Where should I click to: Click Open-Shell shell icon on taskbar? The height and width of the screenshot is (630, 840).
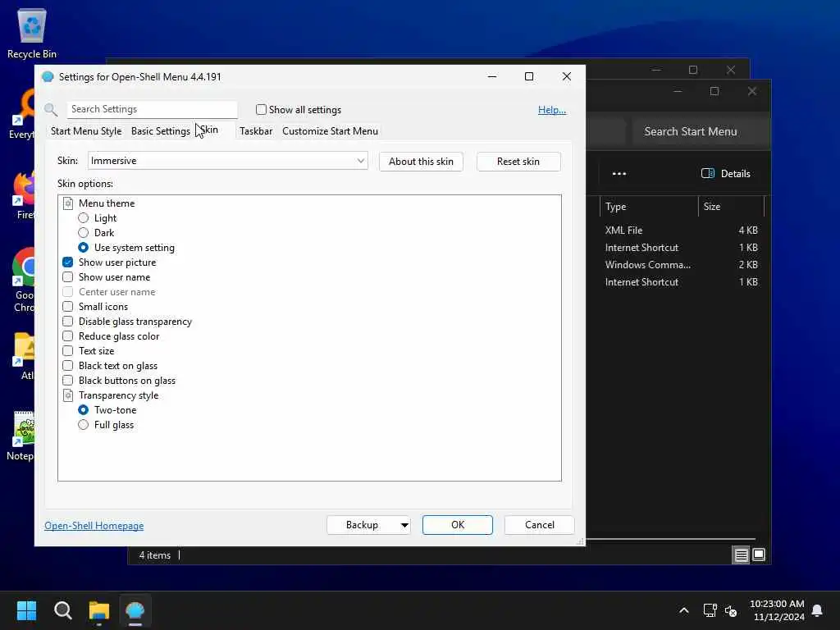tap(135, 610)
